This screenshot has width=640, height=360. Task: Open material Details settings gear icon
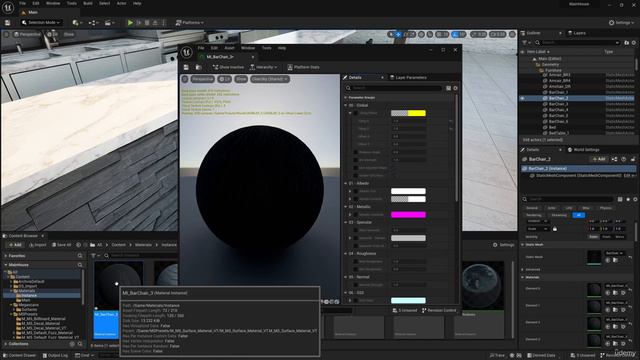(456, 88)
